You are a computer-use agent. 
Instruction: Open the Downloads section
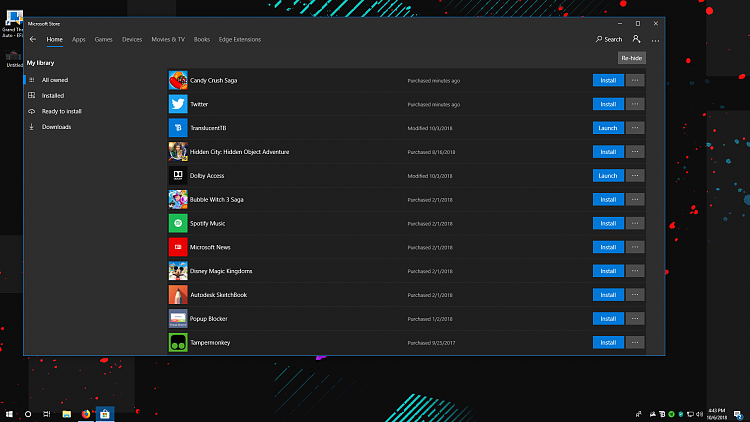click(56, 127)
